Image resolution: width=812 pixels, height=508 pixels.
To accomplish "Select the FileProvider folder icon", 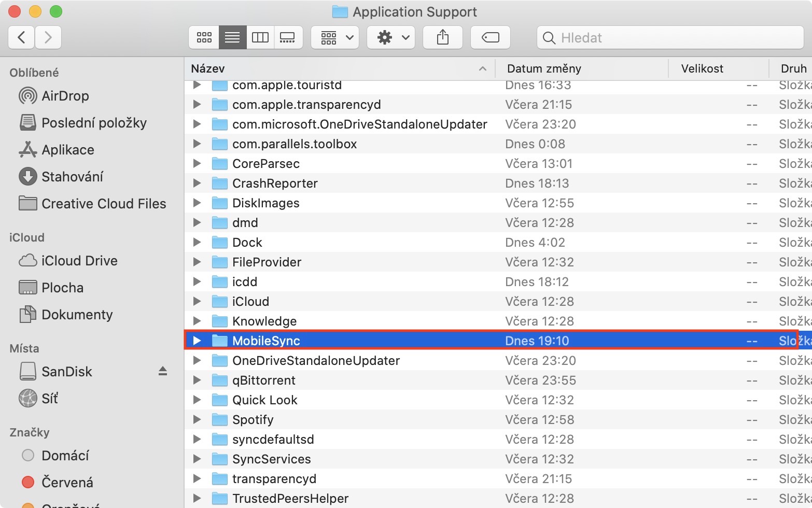I will click(220, 262).
